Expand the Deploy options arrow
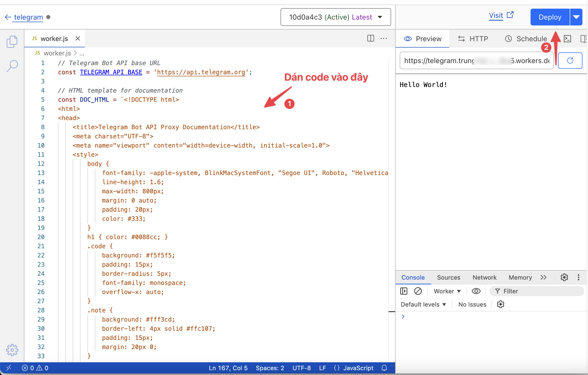This screenshot has width=588, height=375. point(576,17)
